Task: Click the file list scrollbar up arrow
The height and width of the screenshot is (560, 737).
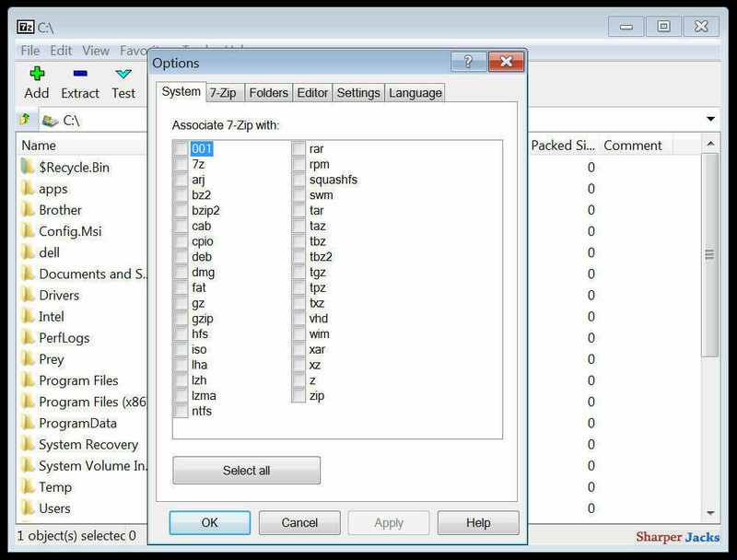Action: [710, 144]
